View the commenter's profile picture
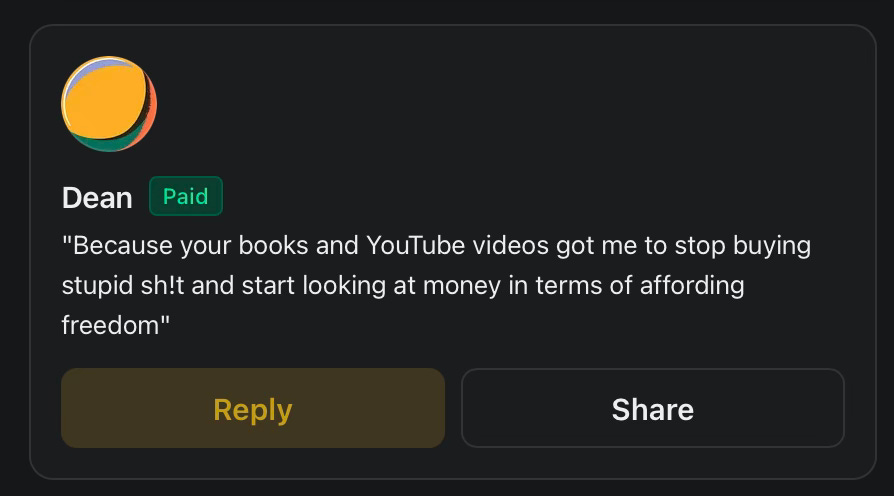Image resolution: width=894 pixels, height=496 pixels. [x=109, y=104]
